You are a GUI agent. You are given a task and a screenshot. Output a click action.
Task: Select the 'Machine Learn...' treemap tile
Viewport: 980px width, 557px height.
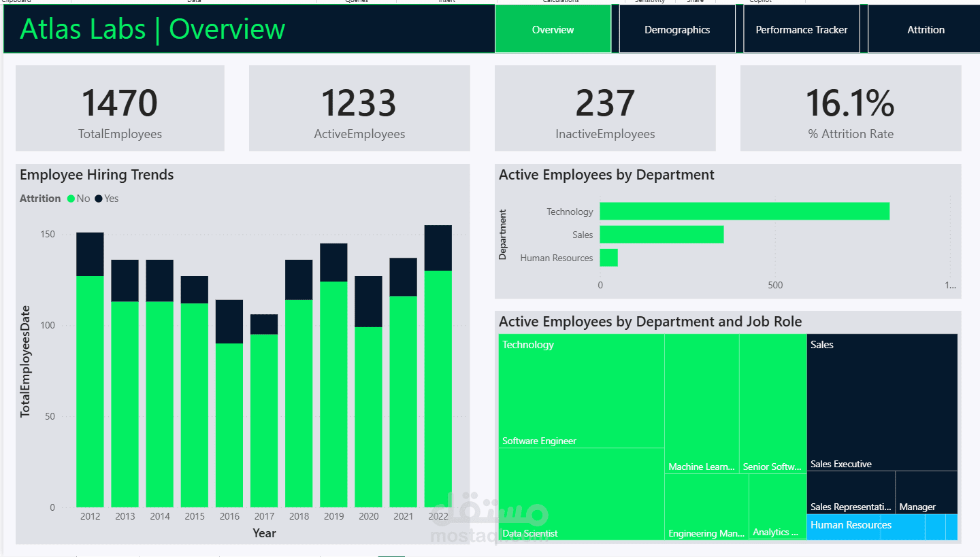pos(702,403)
